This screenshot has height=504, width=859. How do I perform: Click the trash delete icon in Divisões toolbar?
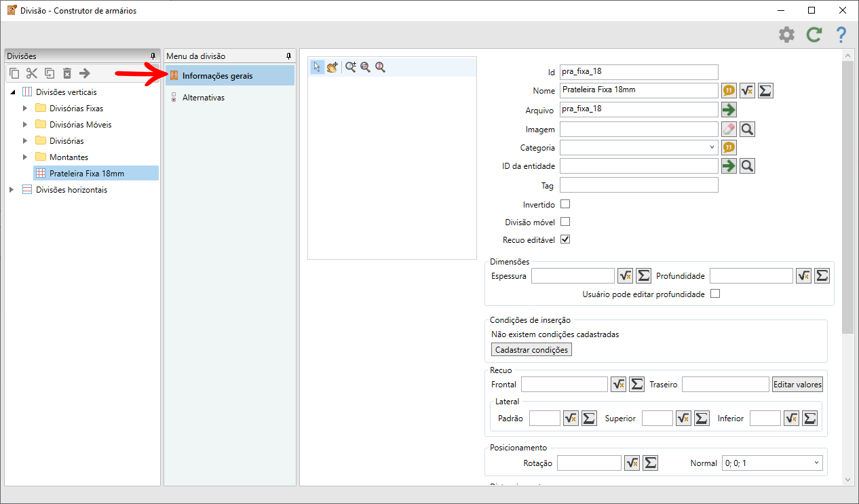tap(67, 73)
